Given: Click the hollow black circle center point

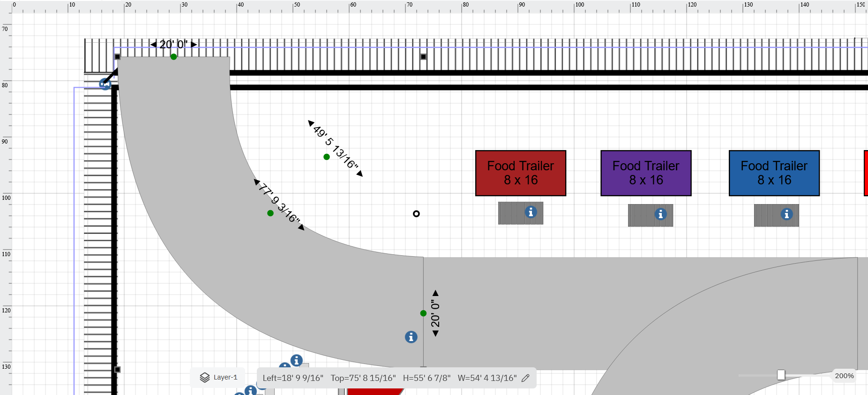Looking at the screenshot, I should point(416,214).
